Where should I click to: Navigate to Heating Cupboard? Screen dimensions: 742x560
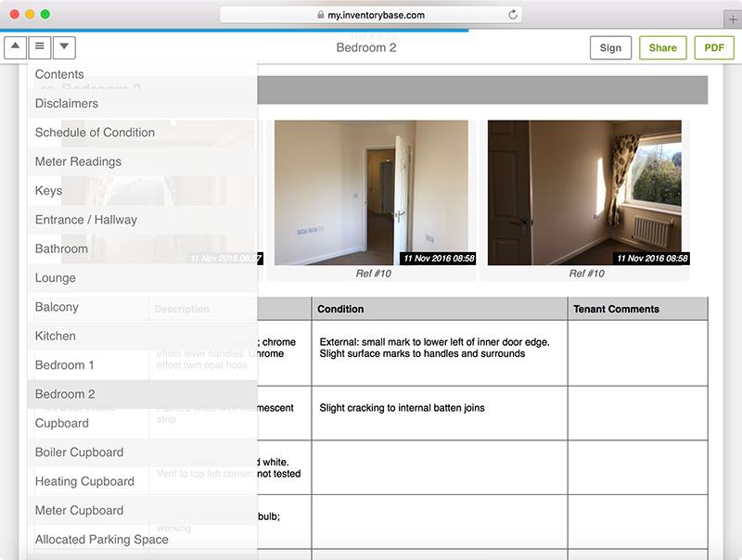click(x=143, y=481)
